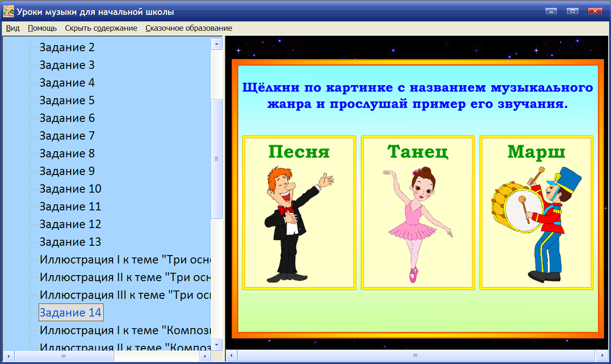Image resolution: width=611 pixels, height=364 pixels.
Task: Click the sidebar scrollbar up arrow
Action: (215, 43)
